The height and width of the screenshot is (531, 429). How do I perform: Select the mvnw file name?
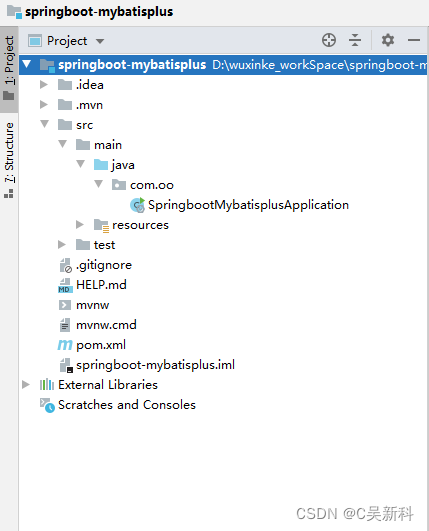tap(92, 305)
